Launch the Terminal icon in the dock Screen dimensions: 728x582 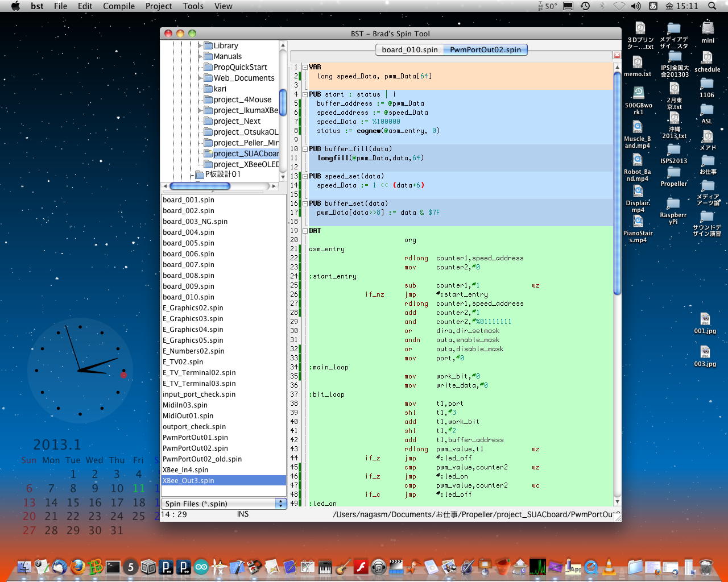tap(113, 567)
